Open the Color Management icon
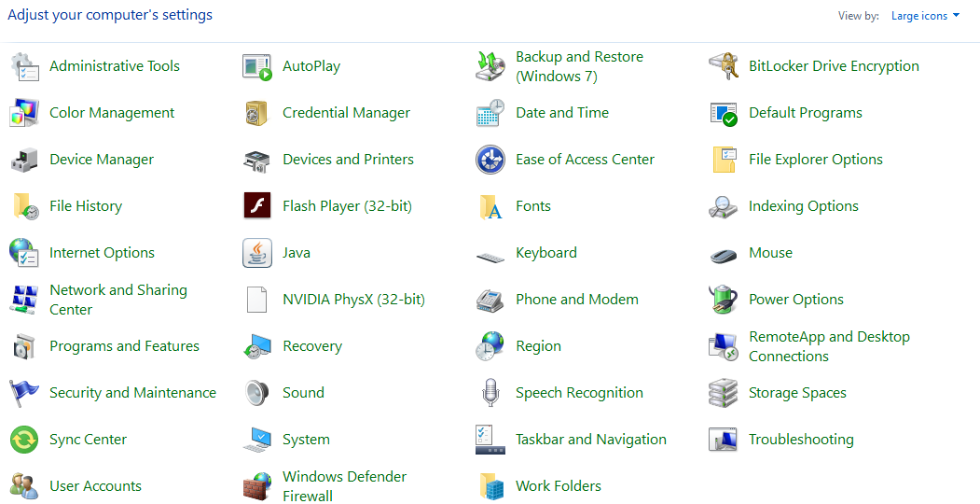The width and height of the screenshot is (980, 504). [x=25, y=113]
